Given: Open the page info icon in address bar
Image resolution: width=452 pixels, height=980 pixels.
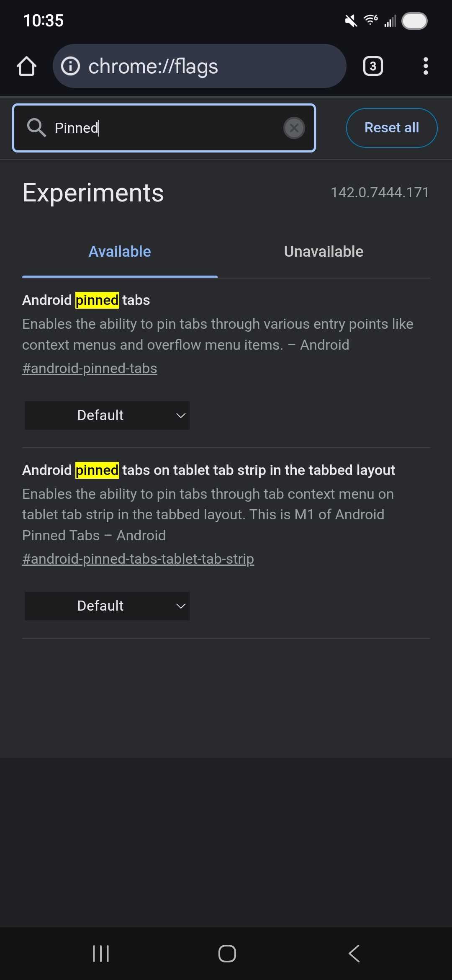Looking at the screenshot, I should click(x=71, y=66).
